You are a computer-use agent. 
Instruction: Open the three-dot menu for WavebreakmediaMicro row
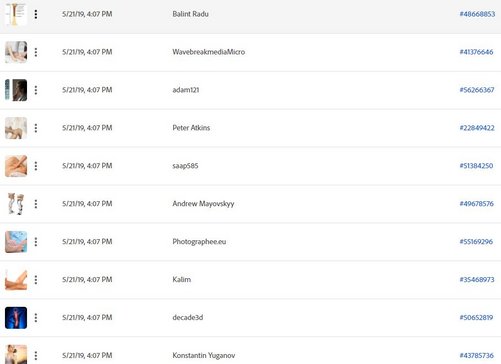[x=36, y=52]
